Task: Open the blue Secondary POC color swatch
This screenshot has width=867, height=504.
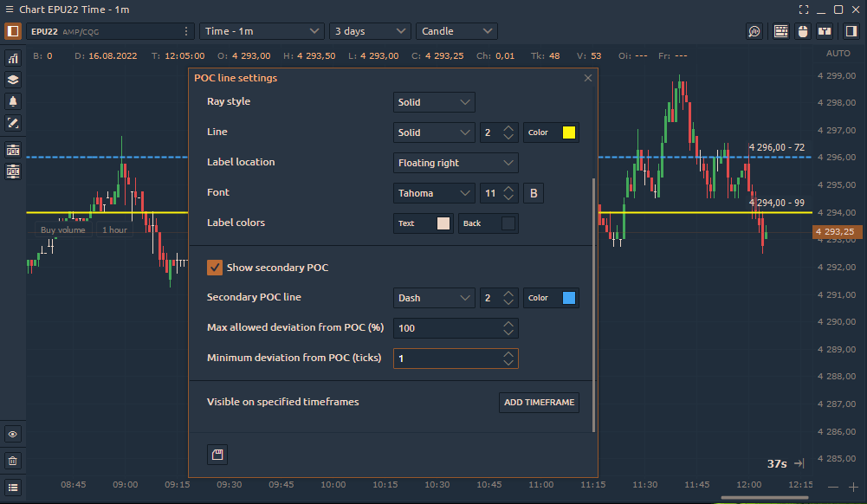Action: 568,298
